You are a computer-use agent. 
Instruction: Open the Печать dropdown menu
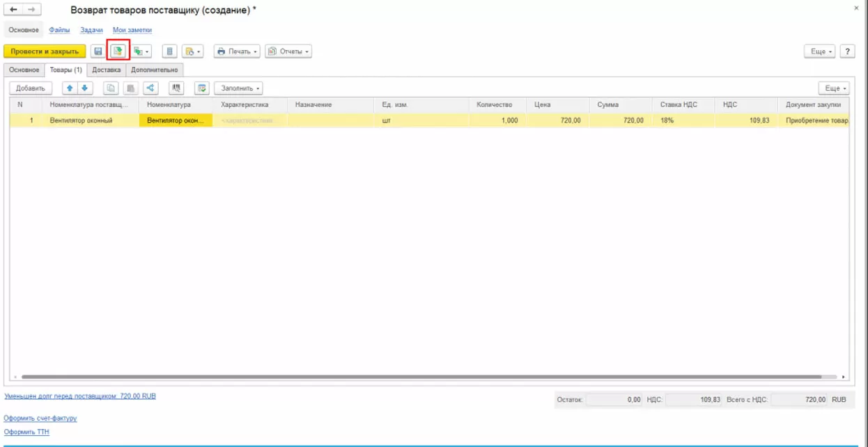pyautogui.click(x=237, y=52)
